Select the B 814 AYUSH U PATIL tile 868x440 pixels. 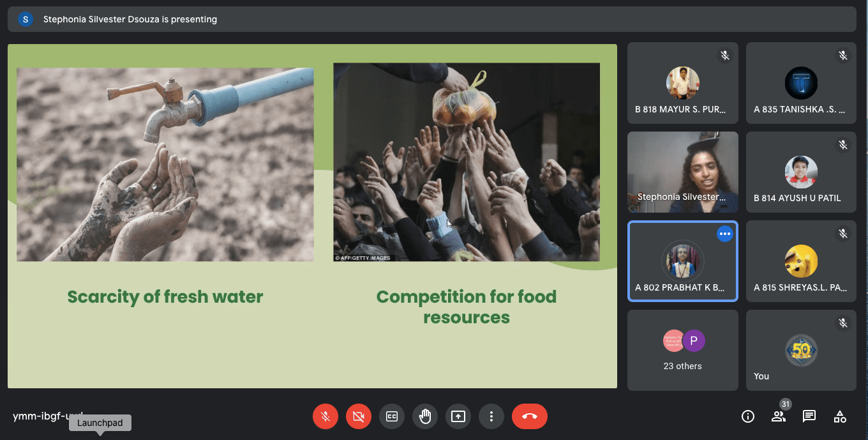[801, 172]
